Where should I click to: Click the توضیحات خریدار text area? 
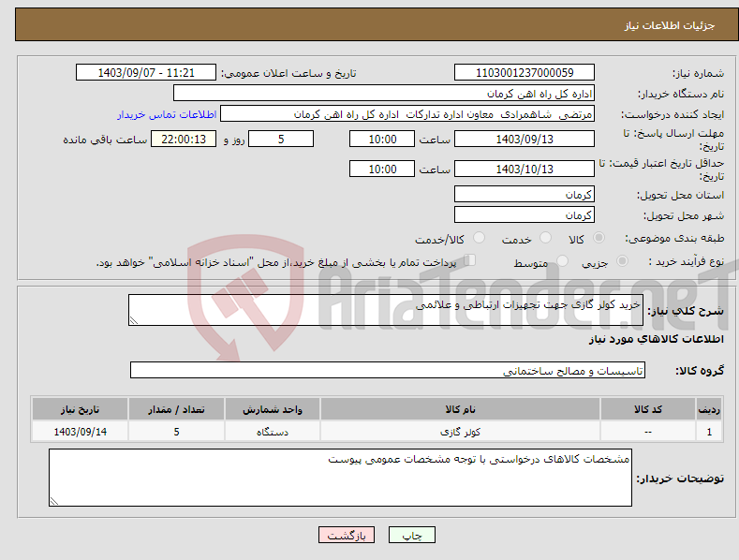click(x=340, y=478)
